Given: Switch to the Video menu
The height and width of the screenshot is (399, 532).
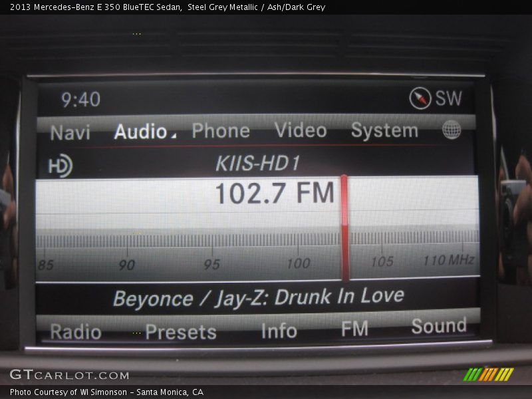Looking at the screenshot, I should tap(301, 130).
